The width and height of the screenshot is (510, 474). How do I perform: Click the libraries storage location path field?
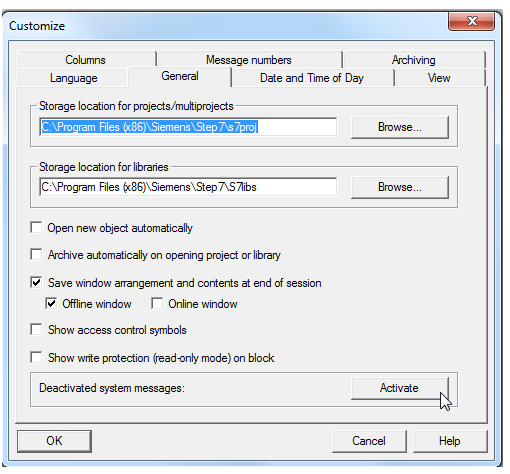point(188,187)
